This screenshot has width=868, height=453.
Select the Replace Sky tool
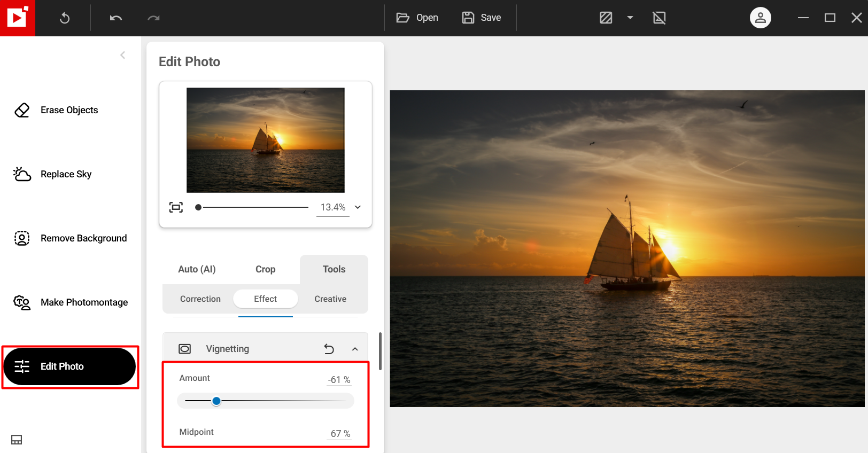coord(69,174)
